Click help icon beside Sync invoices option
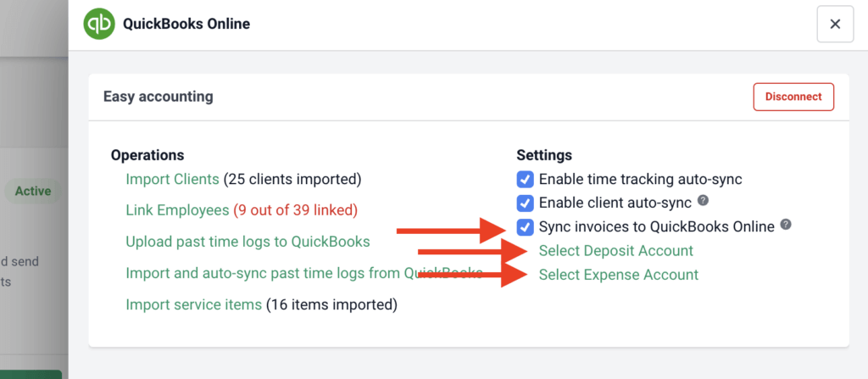The image size is (868, 379). point(786,226)
